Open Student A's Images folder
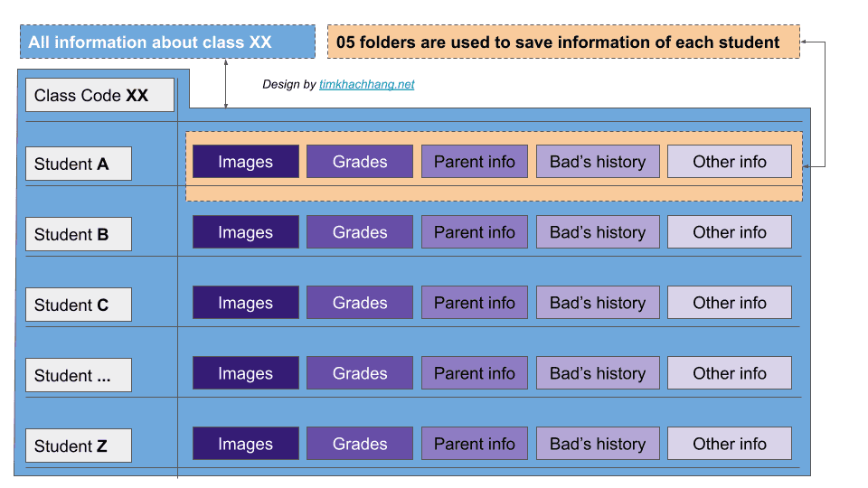The image size is (868, 488). [245, 162]
